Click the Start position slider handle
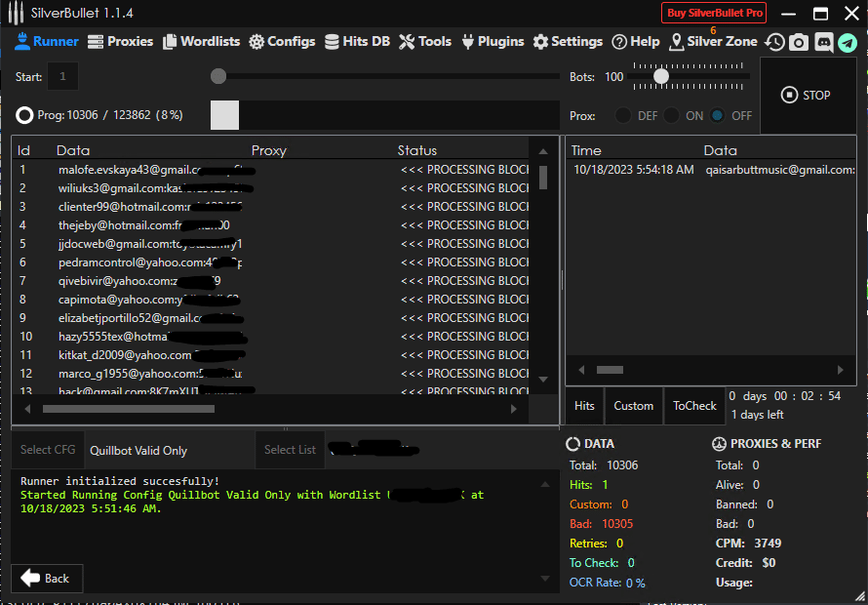Screen dimensions: 868x605 point(218,76)
